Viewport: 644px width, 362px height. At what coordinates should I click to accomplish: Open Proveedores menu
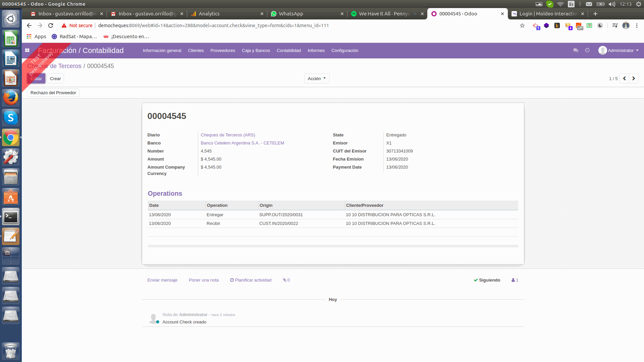pos(223,51)
